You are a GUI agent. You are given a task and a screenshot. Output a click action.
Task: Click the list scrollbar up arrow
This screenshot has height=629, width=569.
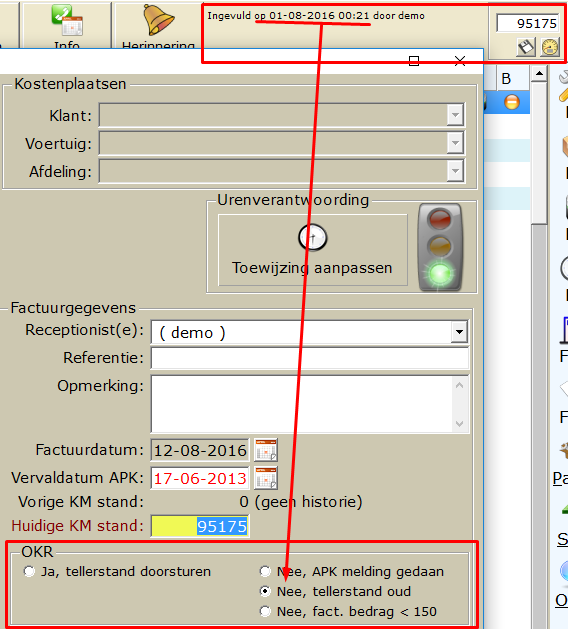[x=539, y=74]
